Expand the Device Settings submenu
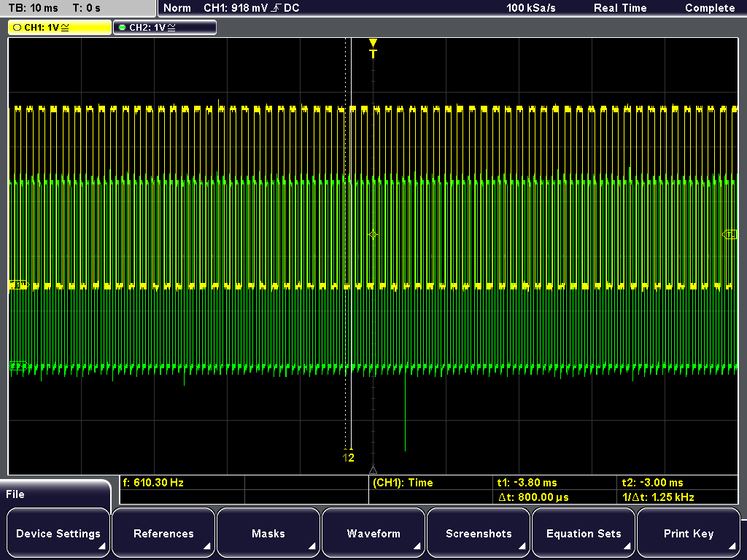This screenshot has width=747, height=560. tap(58, 534)
